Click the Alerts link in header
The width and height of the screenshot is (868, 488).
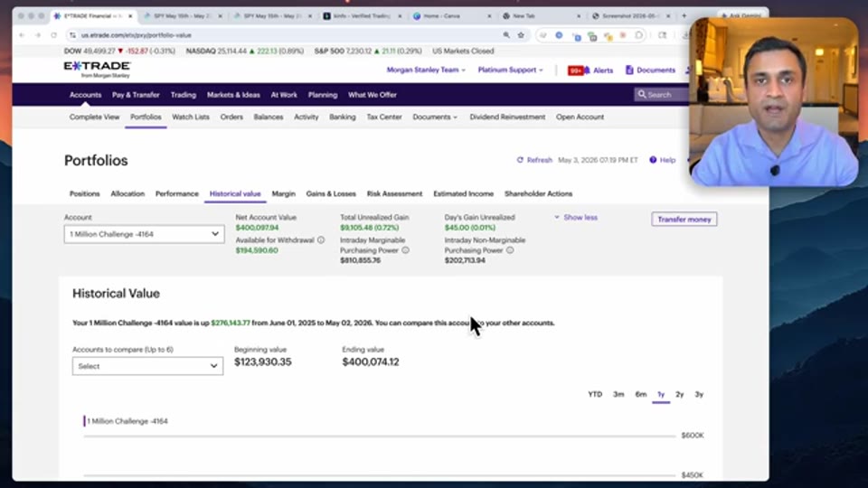tap(603, 70)
